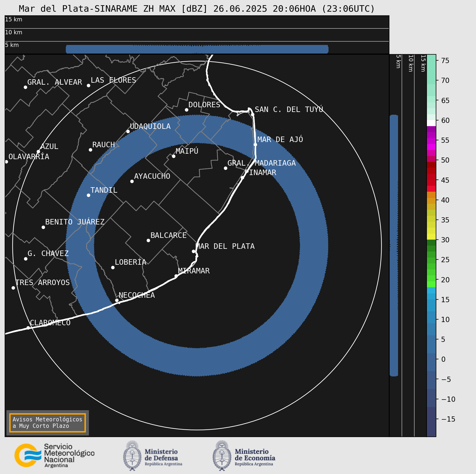Click the 10 km label in right panel

click(411, 63)
